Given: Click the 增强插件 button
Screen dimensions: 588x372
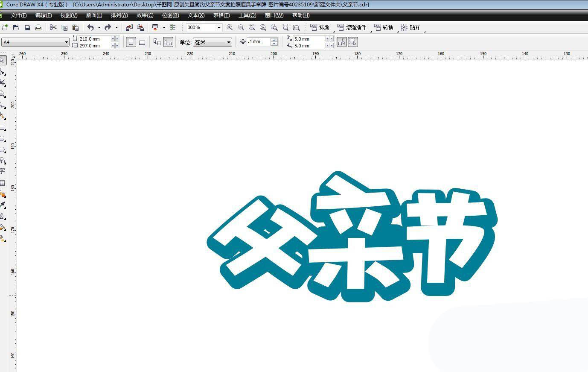Looking at the screenshot, I should [352, 27].
